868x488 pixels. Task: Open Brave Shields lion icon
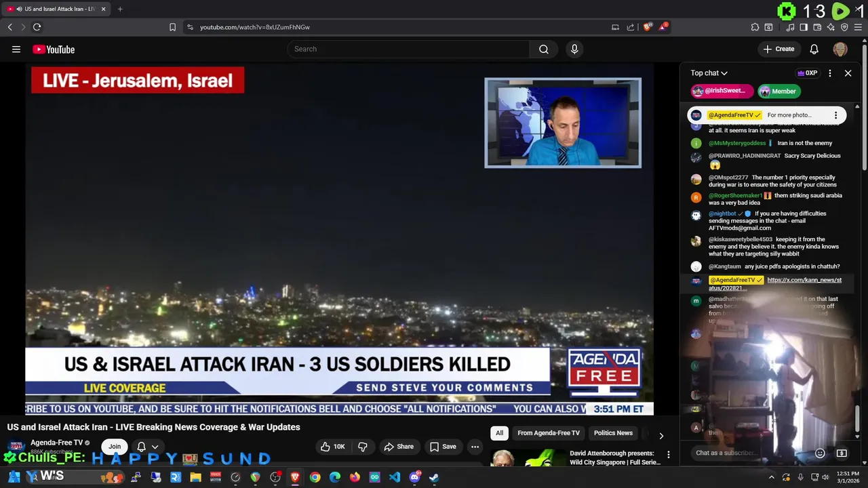click(648, 27)
